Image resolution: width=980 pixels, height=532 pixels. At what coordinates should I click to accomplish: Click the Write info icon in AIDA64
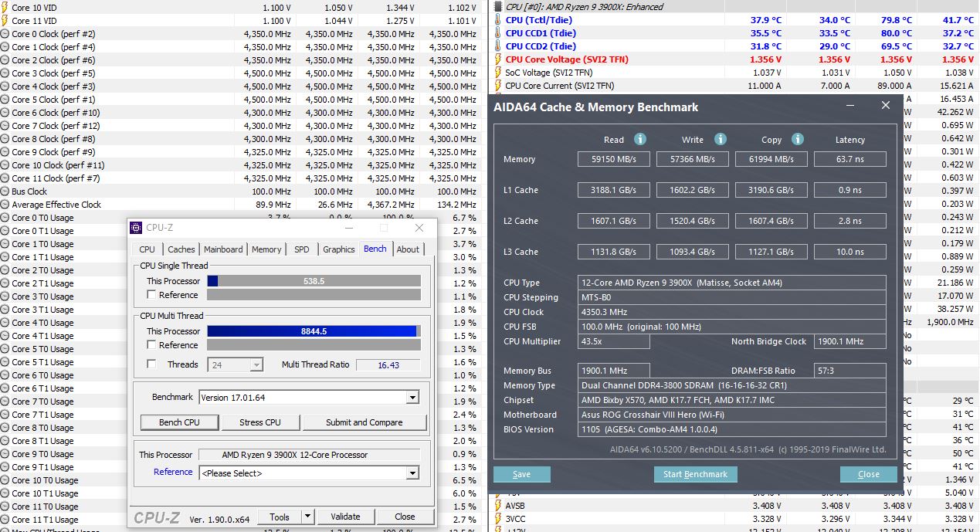(x=721, y=139)
